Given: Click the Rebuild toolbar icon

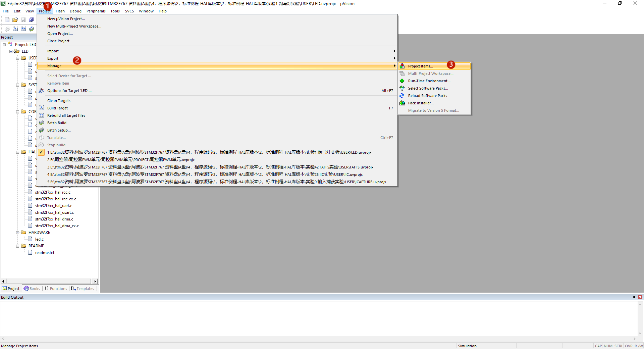Looking at the screenshot, I should click(23, 29).
